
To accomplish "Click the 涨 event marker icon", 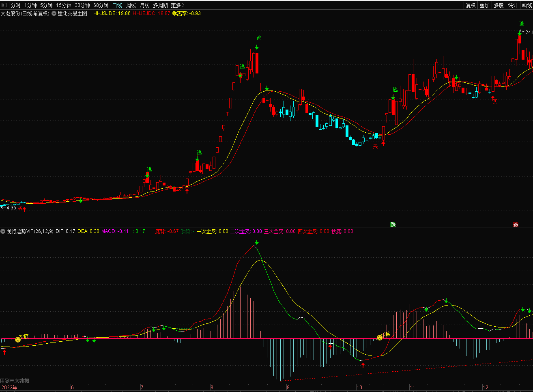I will coord(516,224).
